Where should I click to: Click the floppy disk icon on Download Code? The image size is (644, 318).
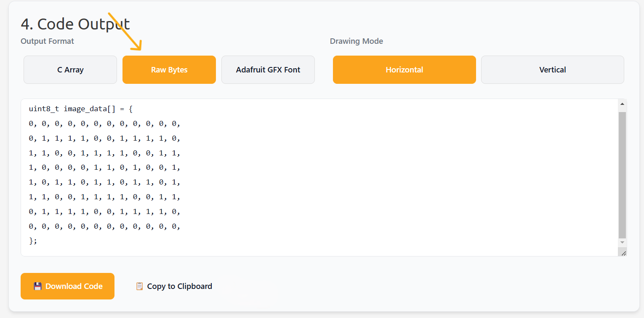click(x=37, y=286)
